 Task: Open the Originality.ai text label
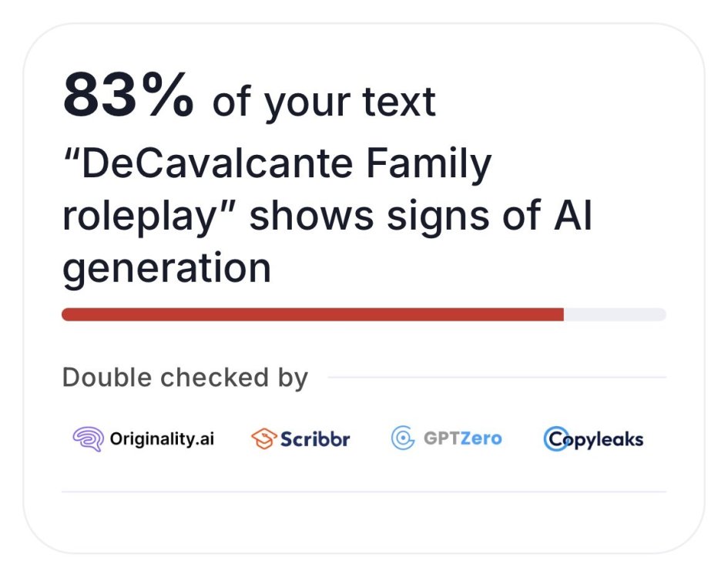pyautogui.click(x=162, y=439)
